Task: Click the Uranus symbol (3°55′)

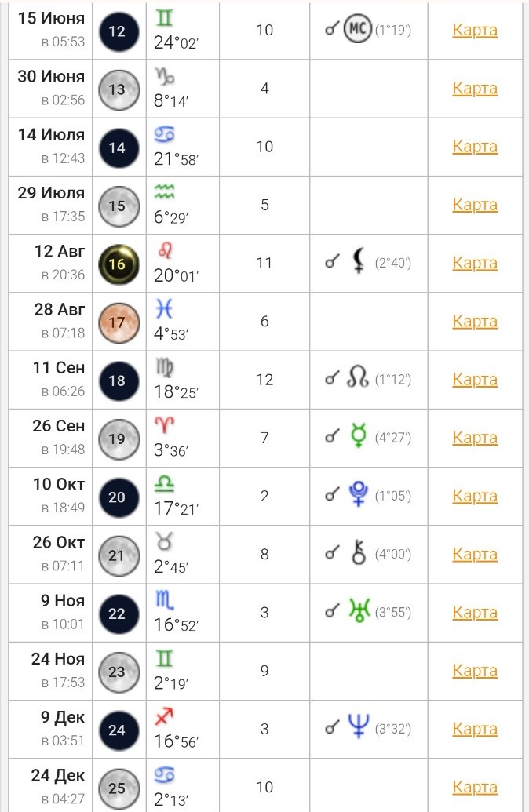Action: coord(358,613)
